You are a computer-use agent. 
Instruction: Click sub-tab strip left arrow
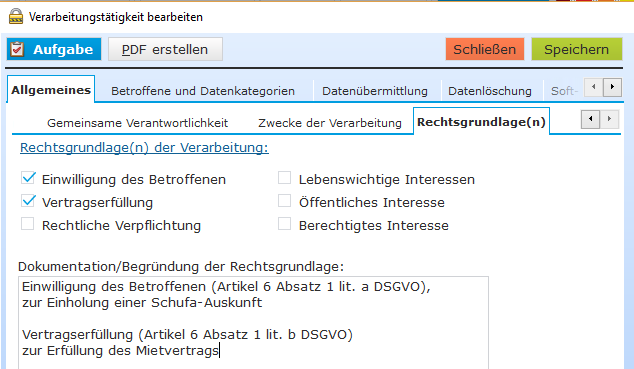click(x=590, y=119)
